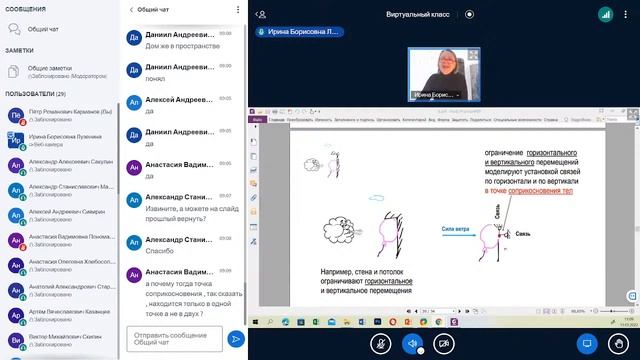The image size is (640, 360).
Task: Select user Анатолий Александрович
Action: (x=60, y=291)
